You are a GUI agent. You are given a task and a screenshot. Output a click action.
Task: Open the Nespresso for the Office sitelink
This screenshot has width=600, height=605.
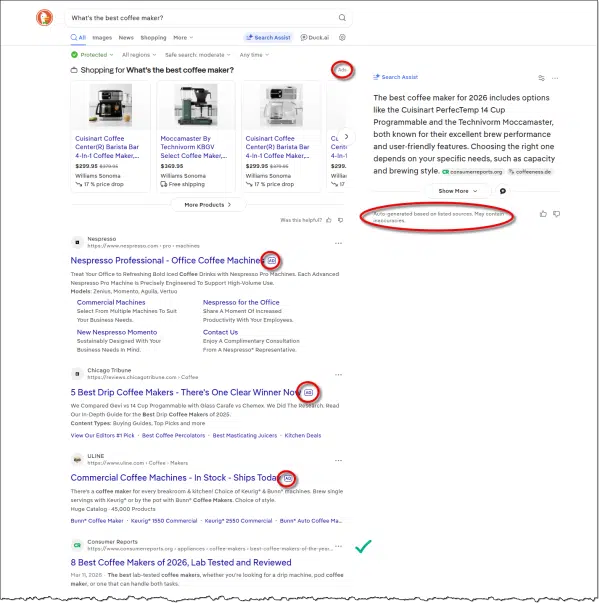click(241, 302)
